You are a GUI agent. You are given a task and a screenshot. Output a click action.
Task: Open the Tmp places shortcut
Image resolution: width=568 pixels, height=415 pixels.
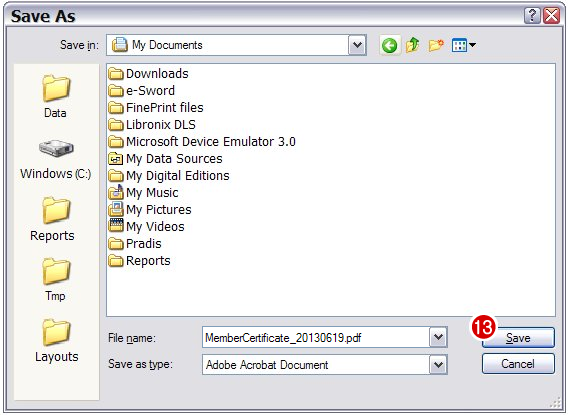click(x=55, y=280)
